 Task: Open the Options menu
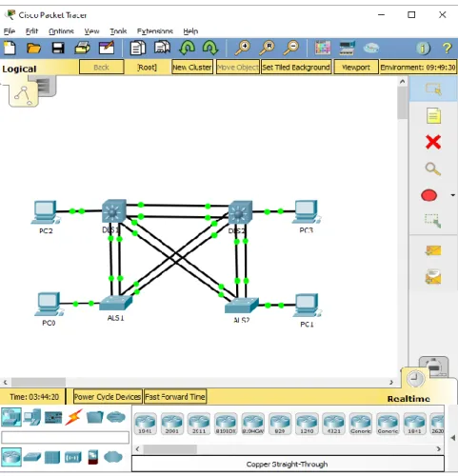click(x=61, y=31)
